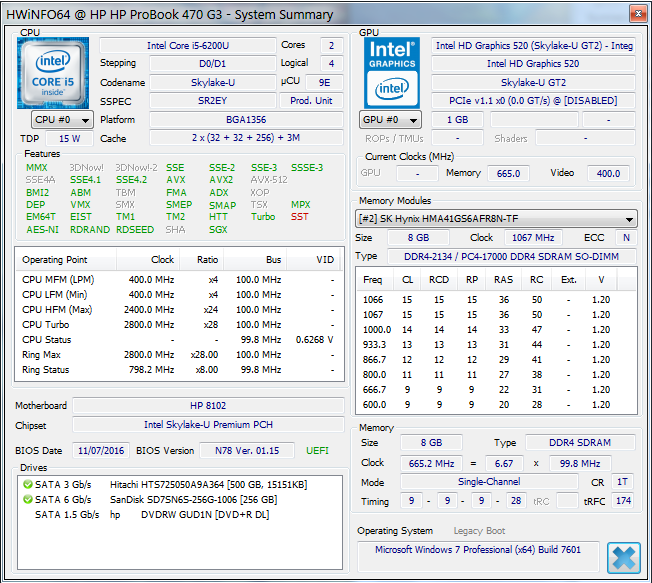Select the Hitachi HTS725050A9A364 drive entry
The height and width of the screenshot is (583, 652).
[x=179, y=484]
